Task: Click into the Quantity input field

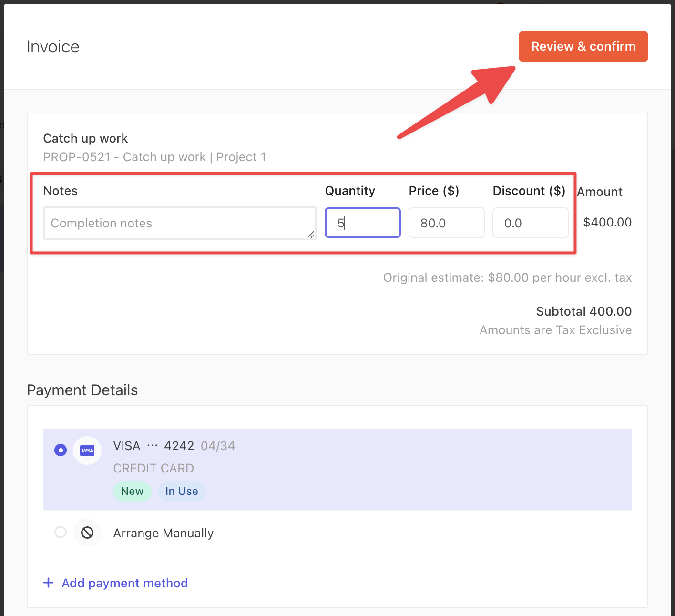Action: tap(362, 223)
